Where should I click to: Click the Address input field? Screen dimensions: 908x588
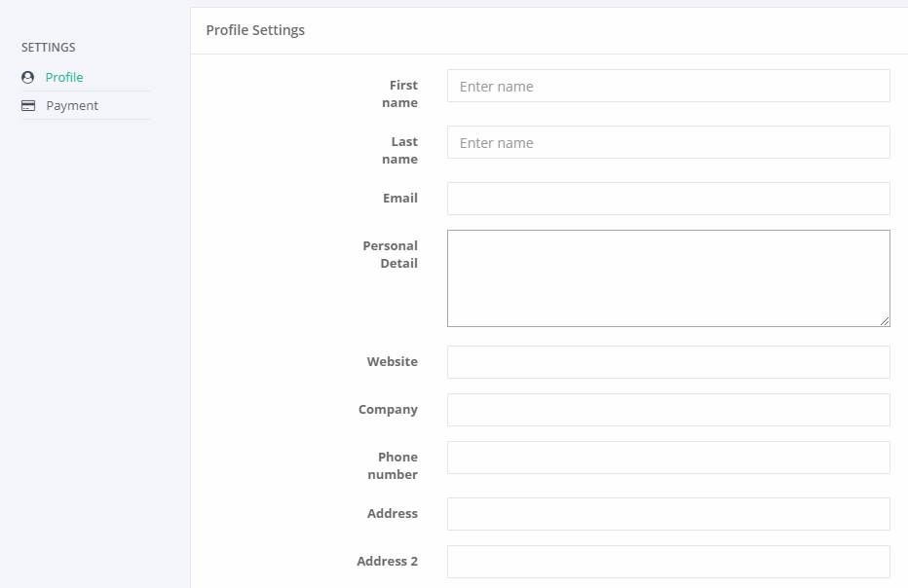pyautogui.click(x=668, y=514)
